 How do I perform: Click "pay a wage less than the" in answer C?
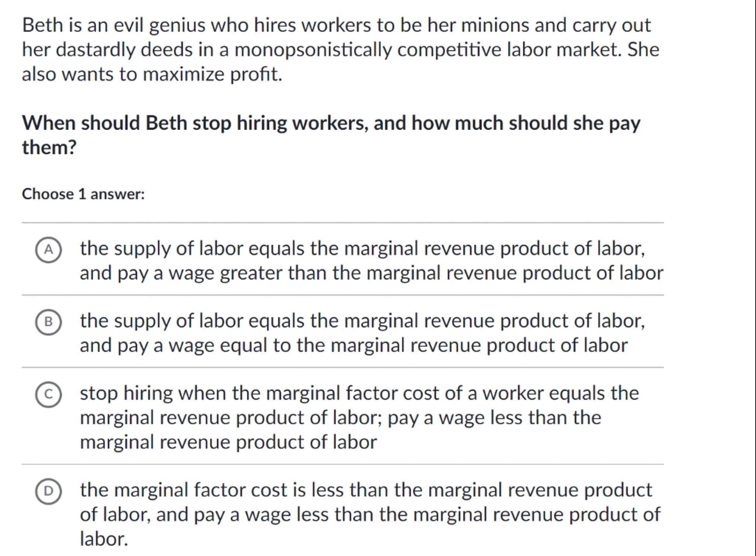[495, 418]
